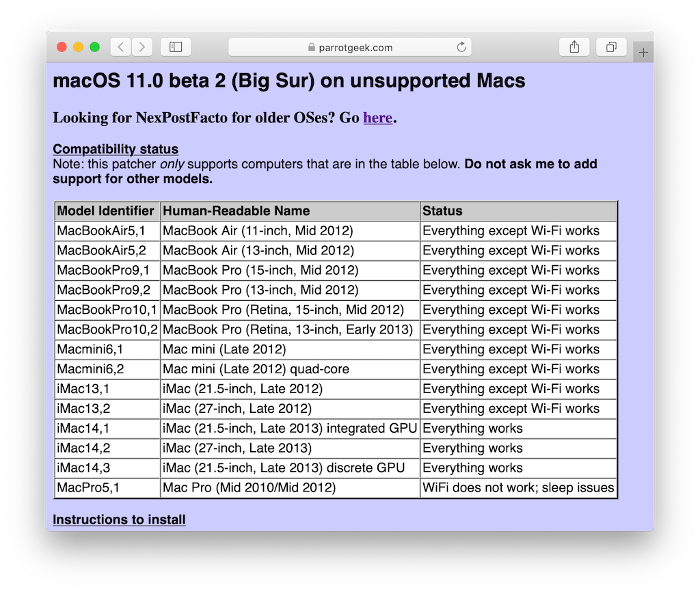The height and width of the screenshot is (592, 700).
Task: Click the "Mac mini (Late 2012)" cell for Macmini6,1
Action: [x=290, y=349]
